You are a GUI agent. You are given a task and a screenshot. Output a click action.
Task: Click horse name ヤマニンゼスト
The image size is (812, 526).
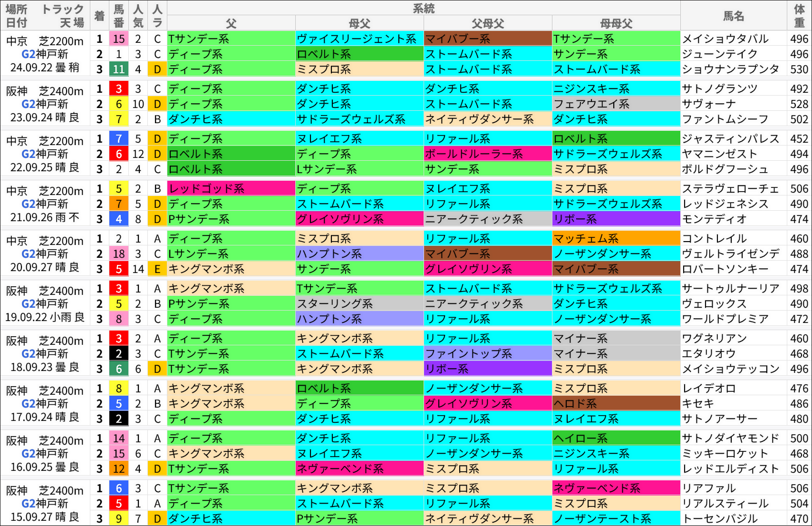point(720,154)
